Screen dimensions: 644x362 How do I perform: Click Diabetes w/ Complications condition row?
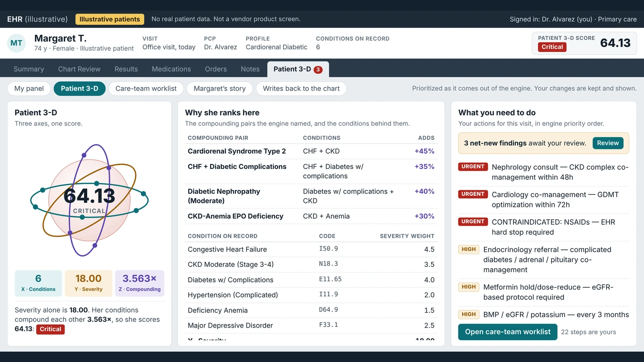311,280
